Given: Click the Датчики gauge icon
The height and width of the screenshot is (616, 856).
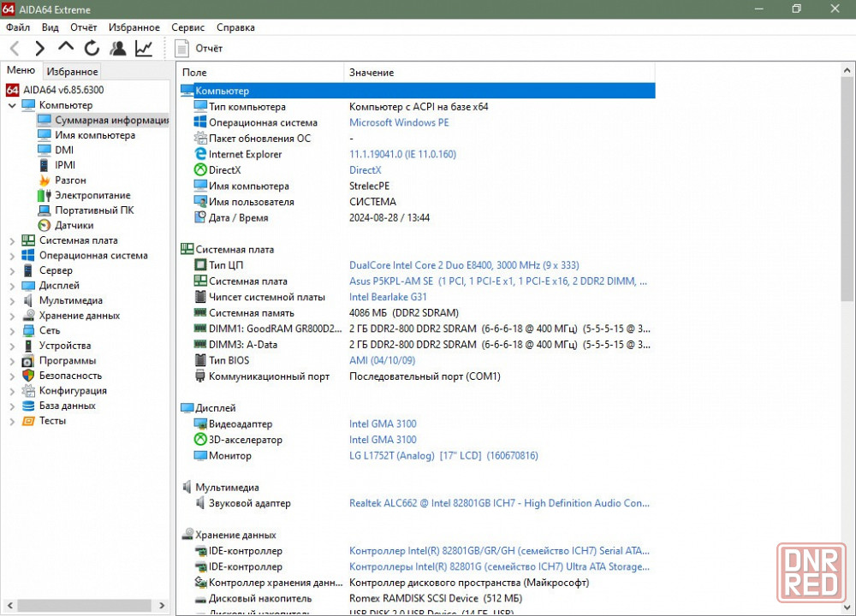Looking at the screenshot, I should 45,225.
